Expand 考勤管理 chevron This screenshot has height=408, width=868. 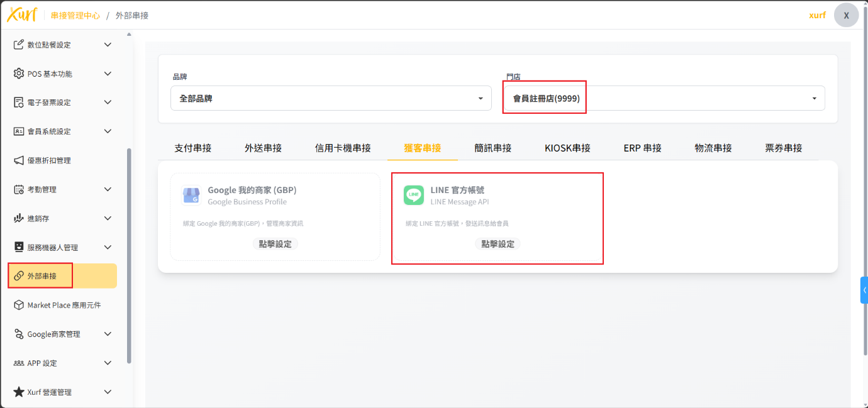108,189
